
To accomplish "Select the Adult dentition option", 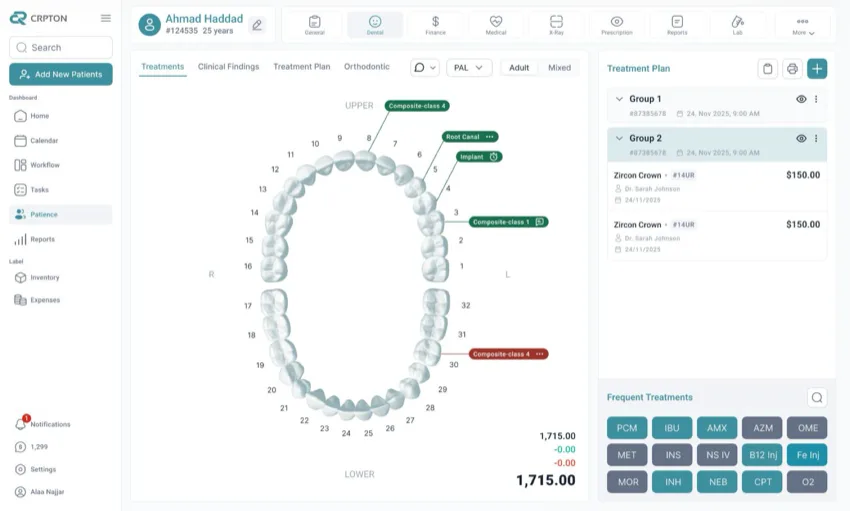I will tap(519, 68).
